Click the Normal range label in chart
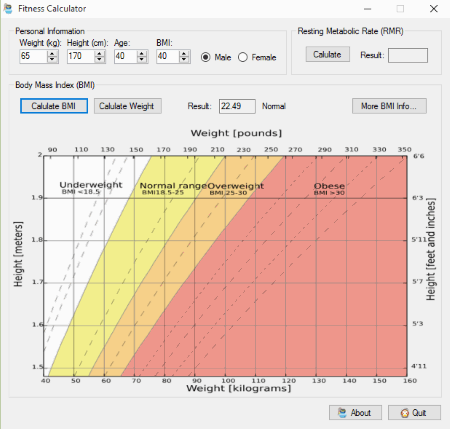Screen dimensions: 450x429 pyautogui.click(x=173, y=186)
